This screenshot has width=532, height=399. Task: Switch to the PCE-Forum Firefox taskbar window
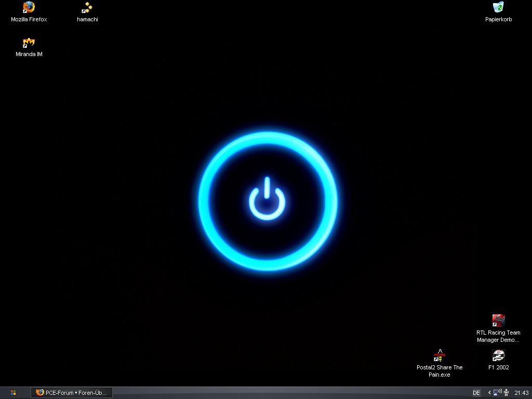pyautogui.click(x=72, y=393)
